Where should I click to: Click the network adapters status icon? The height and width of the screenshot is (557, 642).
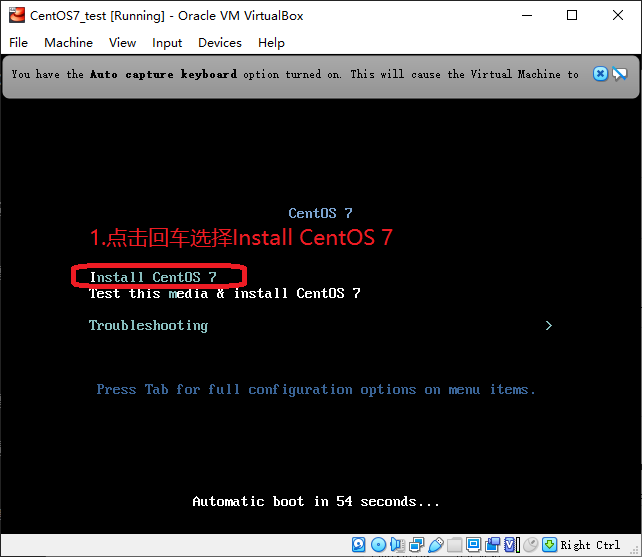[416, 545]
